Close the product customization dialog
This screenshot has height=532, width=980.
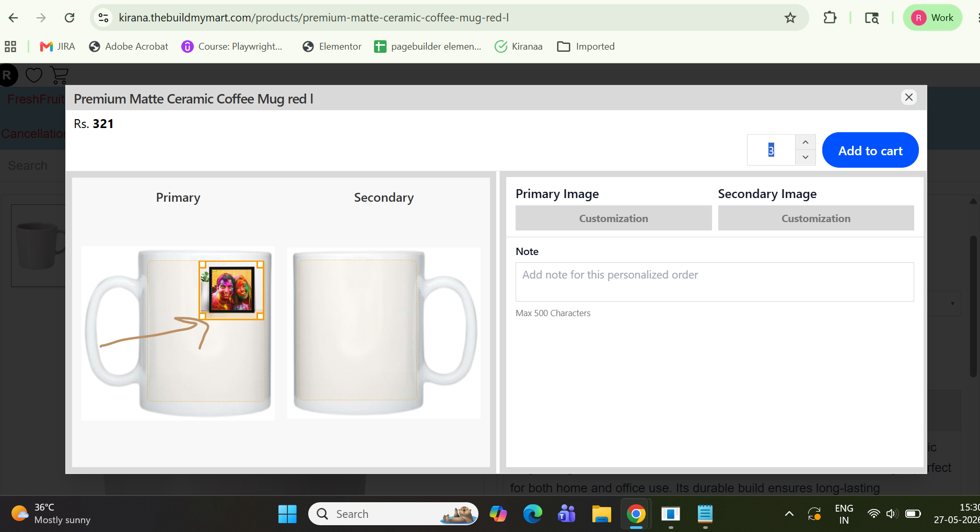click(909, 97)
